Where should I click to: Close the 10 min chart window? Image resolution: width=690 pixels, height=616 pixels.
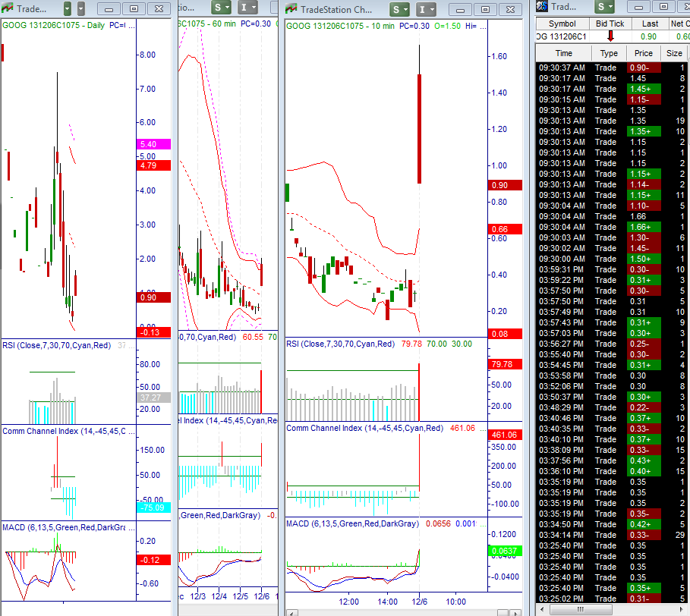click(510, 10)
